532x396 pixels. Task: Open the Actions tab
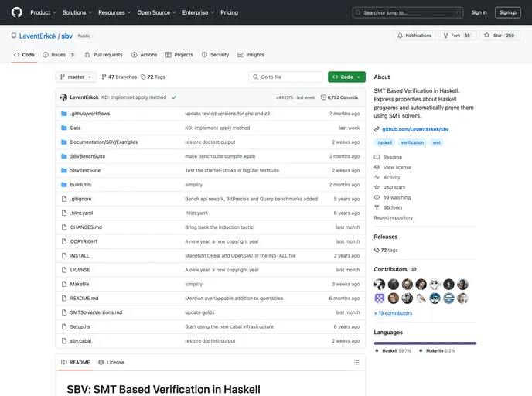(x=144, y=55)
